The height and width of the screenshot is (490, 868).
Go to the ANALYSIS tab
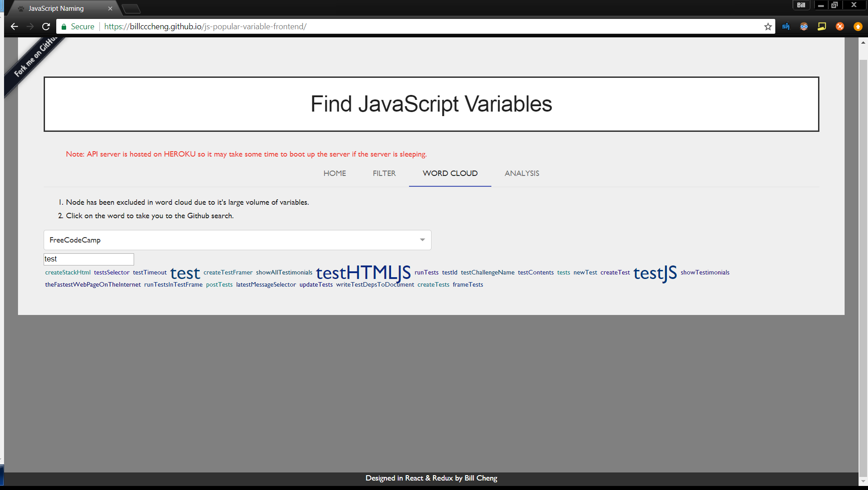pos(522,173)
